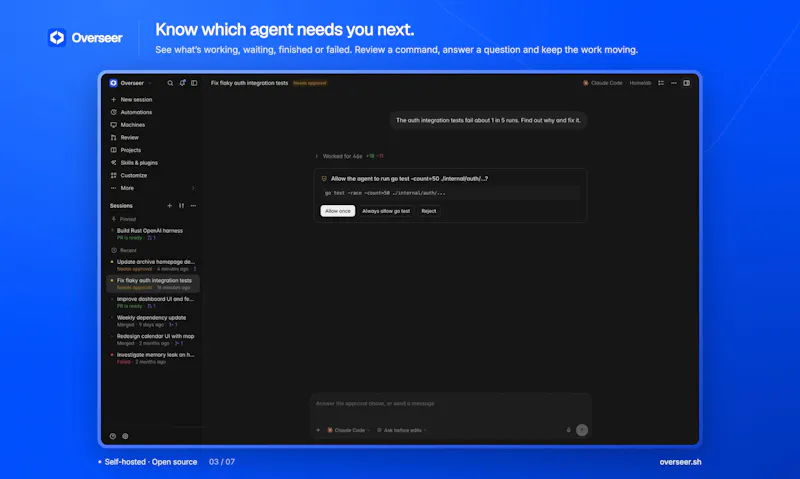This screenshot has width=800, height=479.
Task: Open settings gear icon at sidebar bottom
Action: (x=125, y=436)
